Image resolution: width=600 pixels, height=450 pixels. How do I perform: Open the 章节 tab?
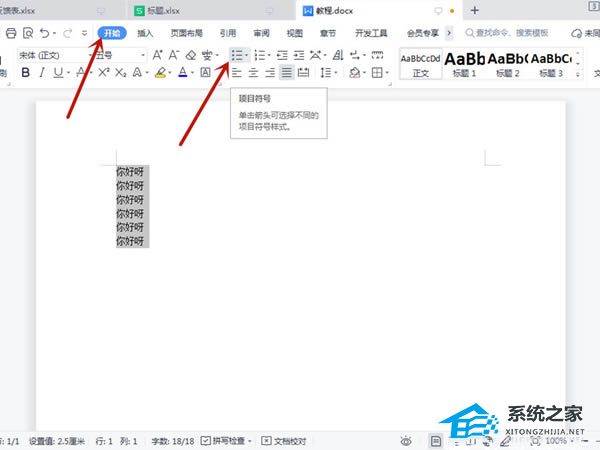(x=328, y=33)
